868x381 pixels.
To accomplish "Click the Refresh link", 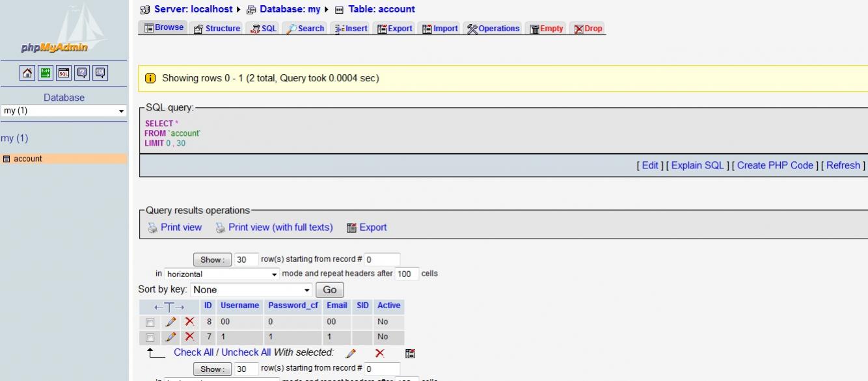I will click(x=843, y=165).
